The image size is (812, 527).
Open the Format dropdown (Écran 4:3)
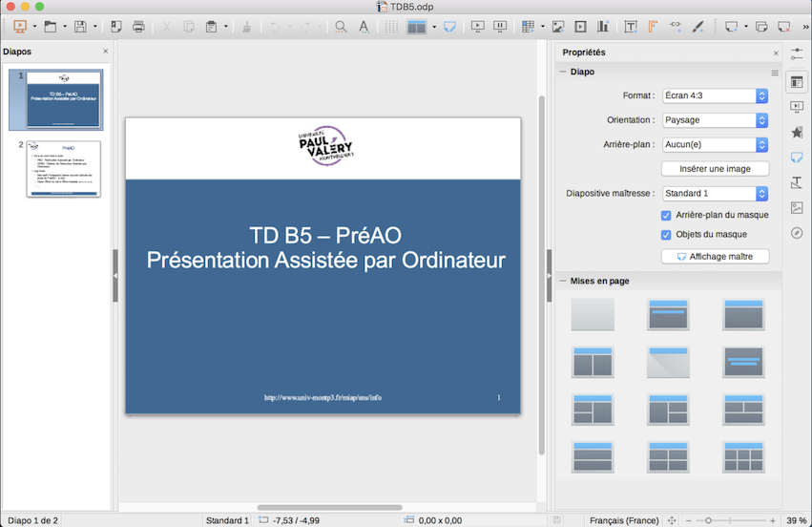(x=715, y=95)
